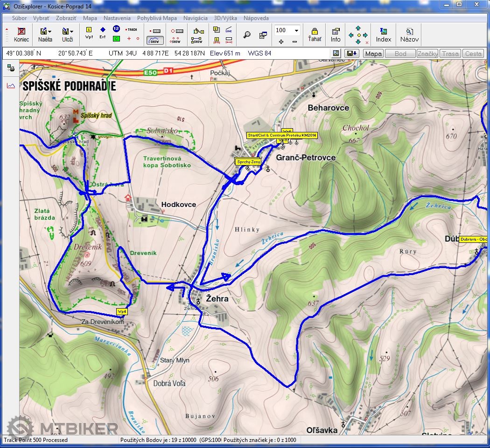Click the magnifier zoom window icon

pyautogui.click(x=247, y=34)
